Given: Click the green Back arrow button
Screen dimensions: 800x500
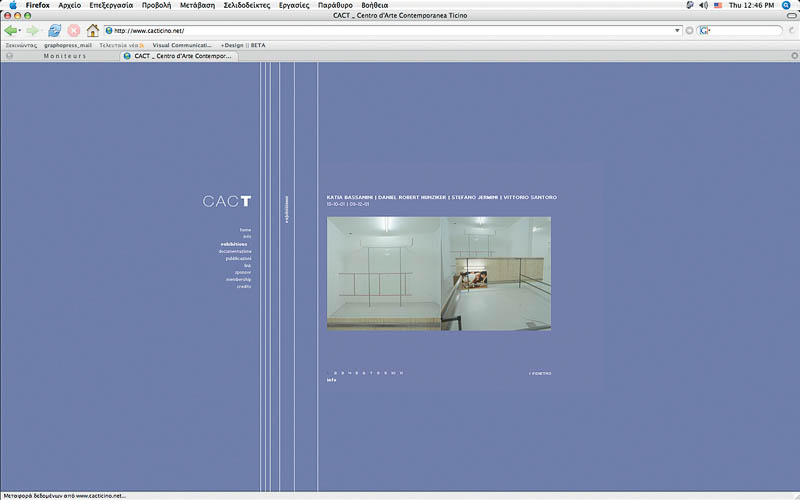Looking at the screenshot, I should 11,31.
